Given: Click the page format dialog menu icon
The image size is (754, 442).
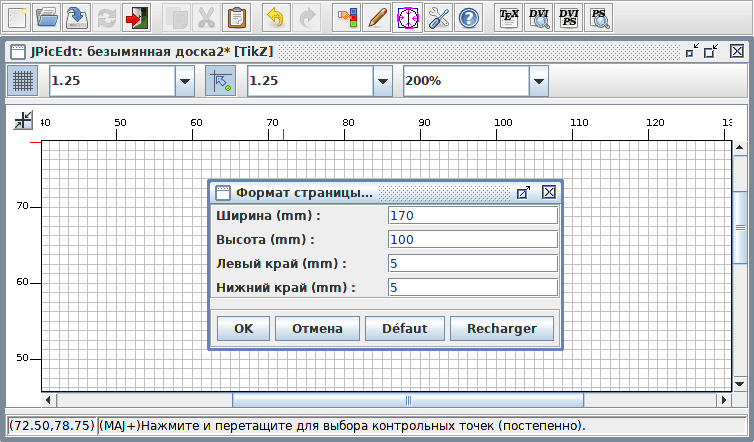Looking at the screenshot, I should [223, 193].
